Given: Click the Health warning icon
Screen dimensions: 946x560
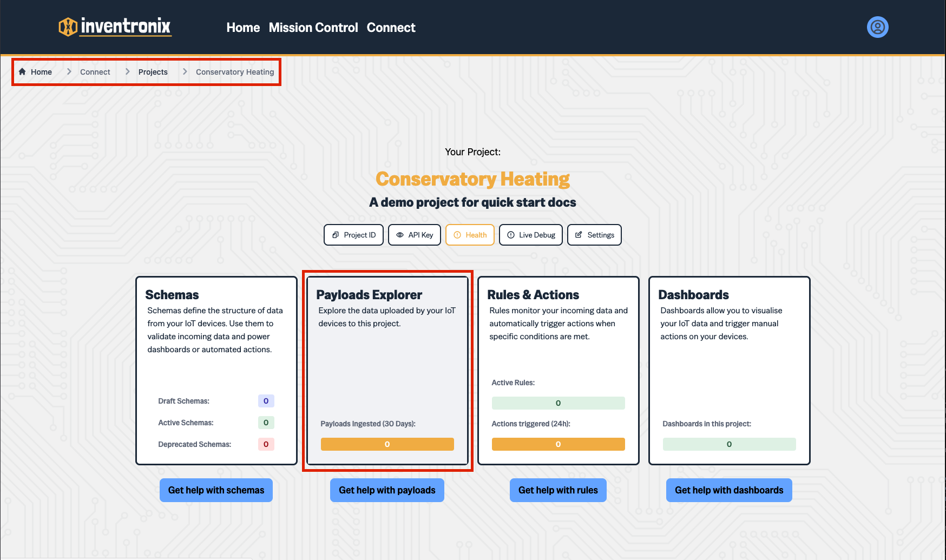Looking at the screenshot, I should tap(457, 235).
